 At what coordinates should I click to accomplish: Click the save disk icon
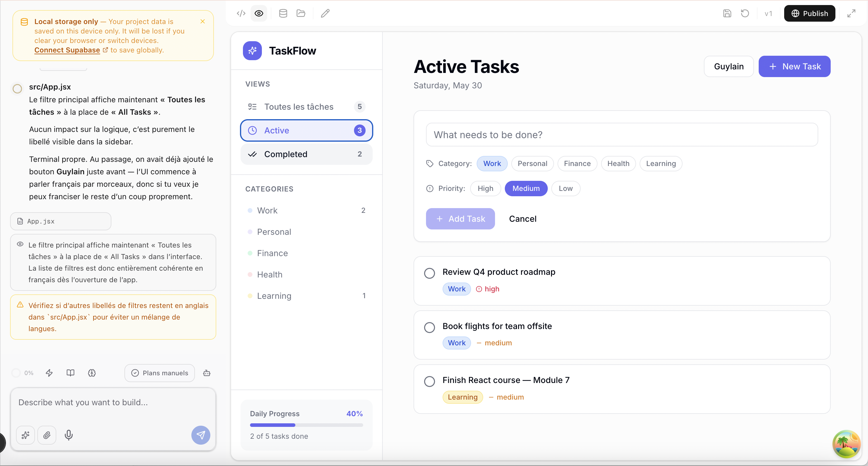pos(727,13)
